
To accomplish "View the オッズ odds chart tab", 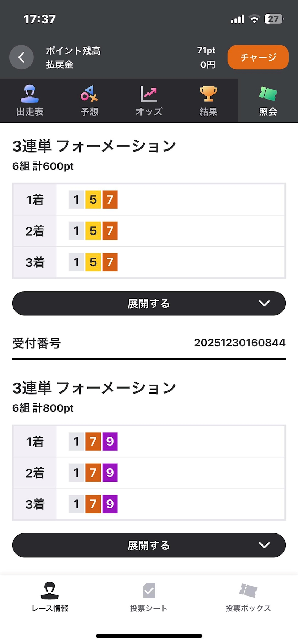I will click(149, 101).
